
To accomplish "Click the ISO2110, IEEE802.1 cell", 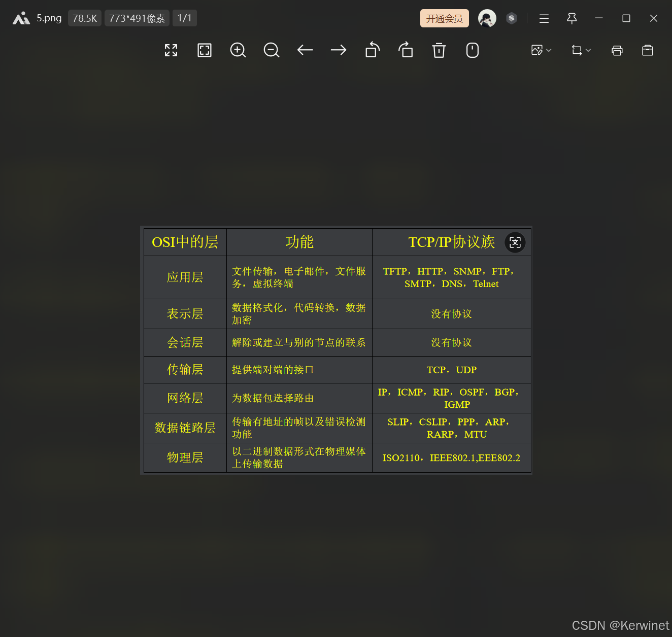I will click(452, 457).
